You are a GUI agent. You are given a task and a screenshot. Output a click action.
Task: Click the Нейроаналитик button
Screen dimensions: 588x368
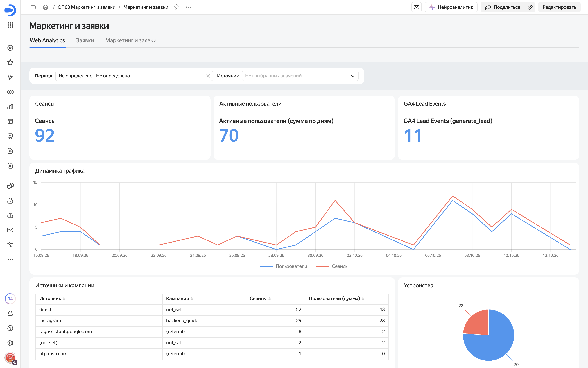pyautogui.click(x=451, y=7)
